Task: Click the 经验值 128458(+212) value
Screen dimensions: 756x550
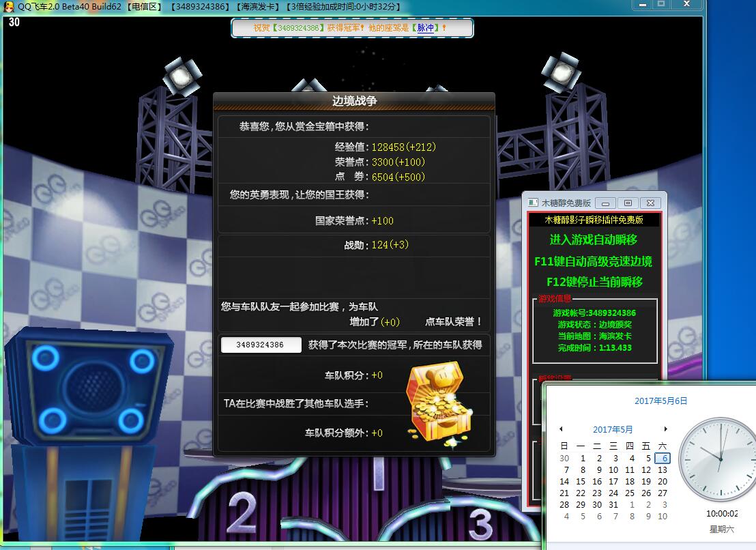Action: point(403,147)
